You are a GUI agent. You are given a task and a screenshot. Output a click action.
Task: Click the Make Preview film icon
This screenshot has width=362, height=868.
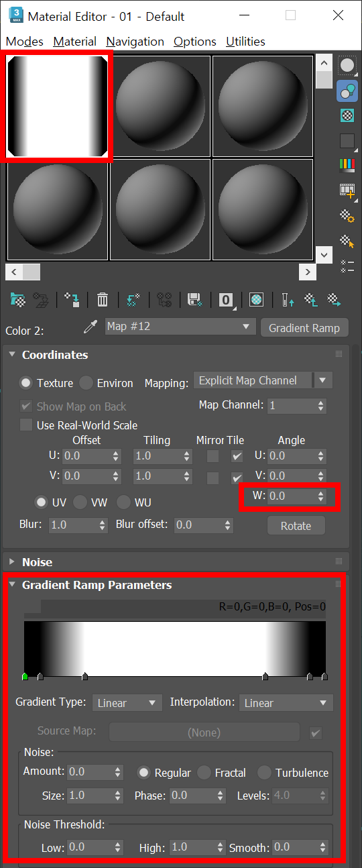[x=347, y=191]
